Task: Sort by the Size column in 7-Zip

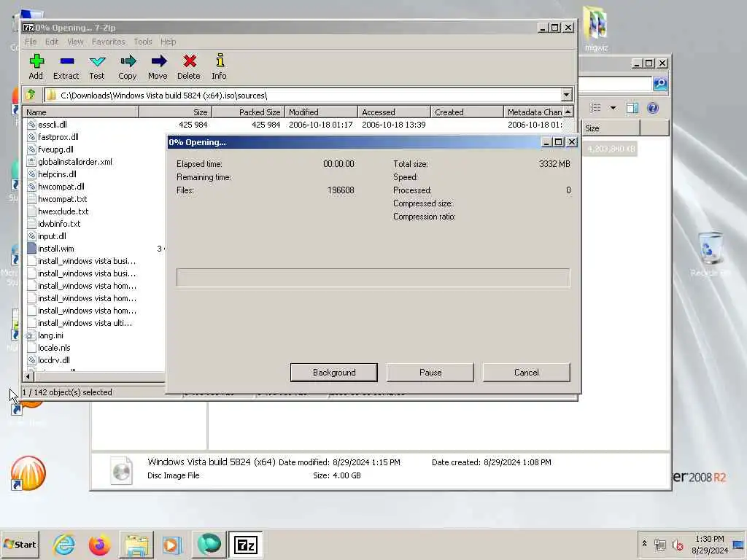Action: tap(175, 112)
